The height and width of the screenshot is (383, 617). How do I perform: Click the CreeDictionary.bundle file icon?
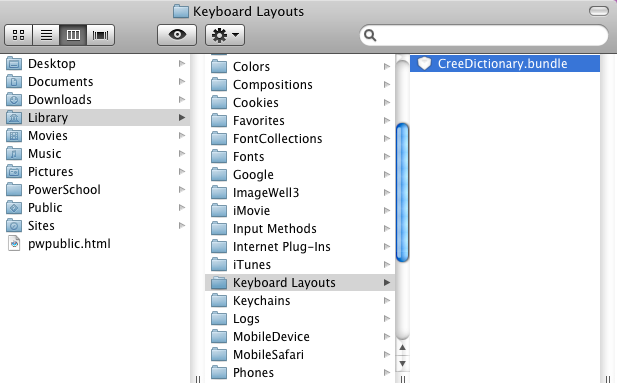click(424, 63)
